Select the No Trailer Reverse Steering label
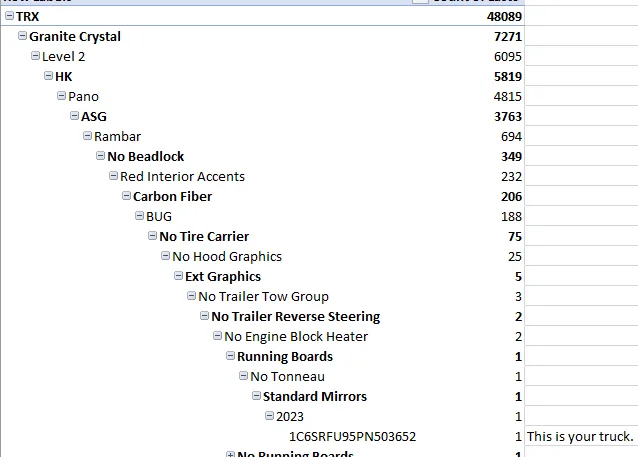This screenshot has width=638, height=457. tap(296, 317)
